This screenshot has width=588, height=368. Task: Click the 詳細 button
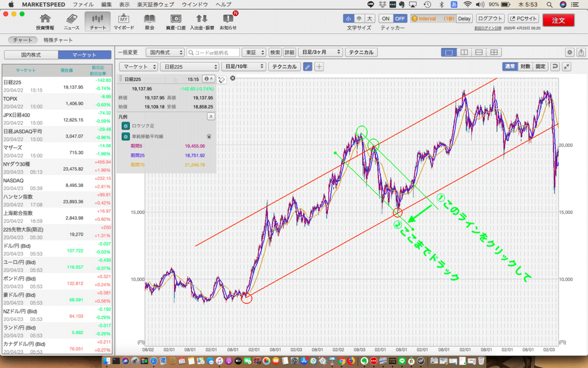pyautogui.click(x=290, y=52)
